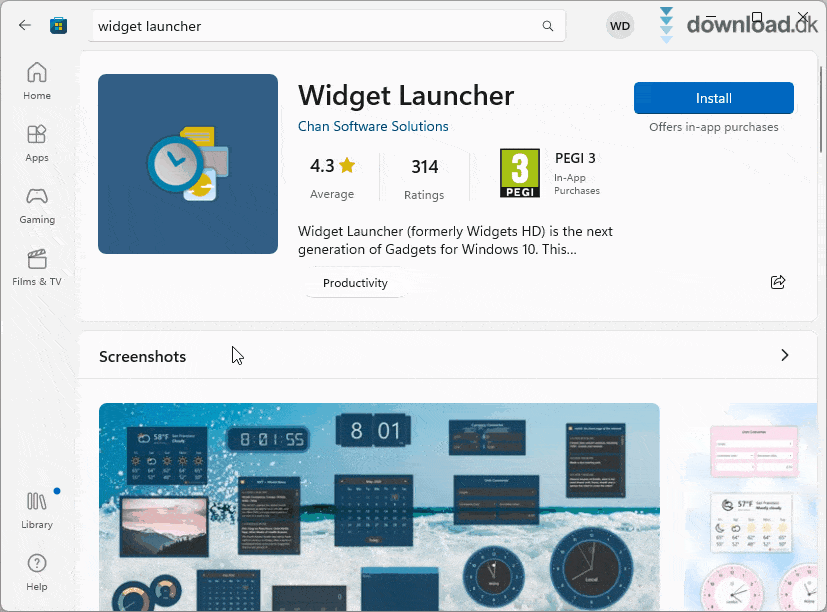Click the share icon
Viewport: 827px width, 612px height.
(x=778, y=283)
